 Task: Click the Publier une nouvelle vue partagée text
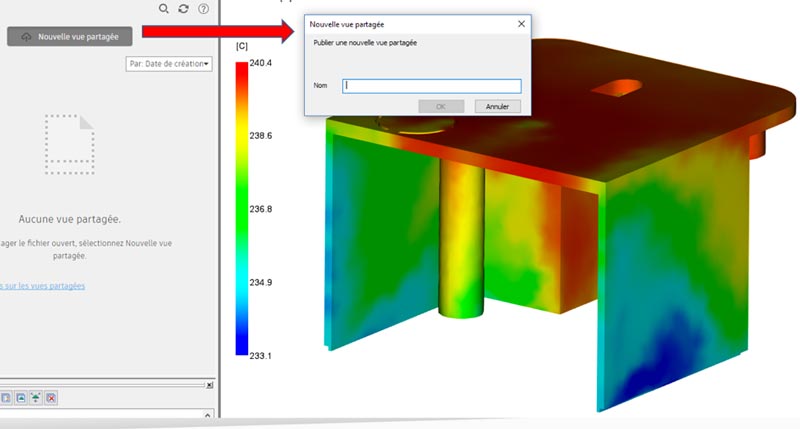[x=365, y=43]
